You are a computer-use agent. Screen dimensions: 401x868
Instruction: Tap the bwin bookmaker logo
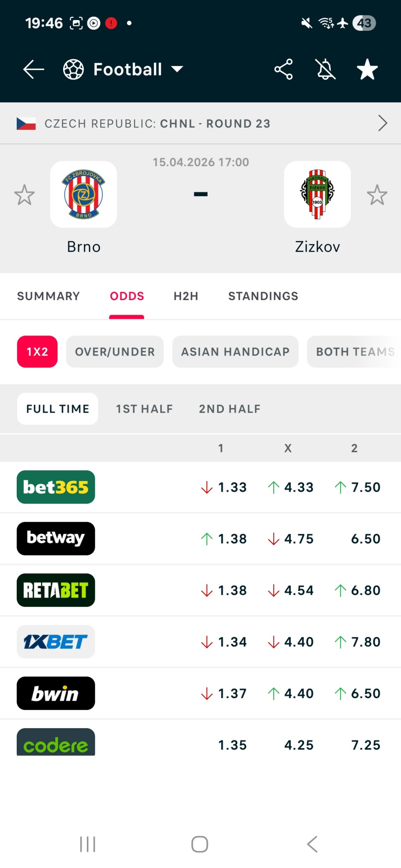(56, 693)
